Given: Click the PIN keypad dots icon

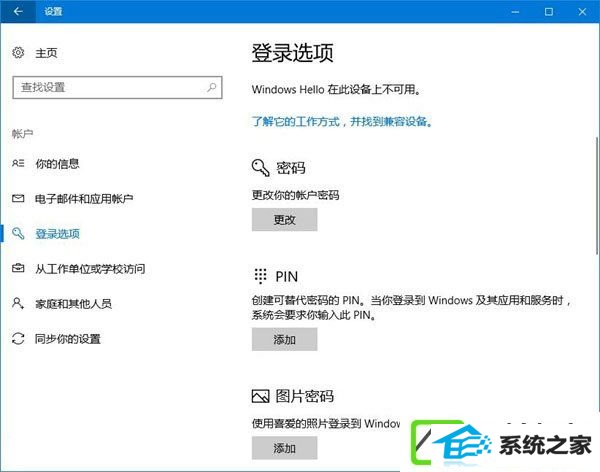Looking at the screenshot, I should [x=261, y=276].
